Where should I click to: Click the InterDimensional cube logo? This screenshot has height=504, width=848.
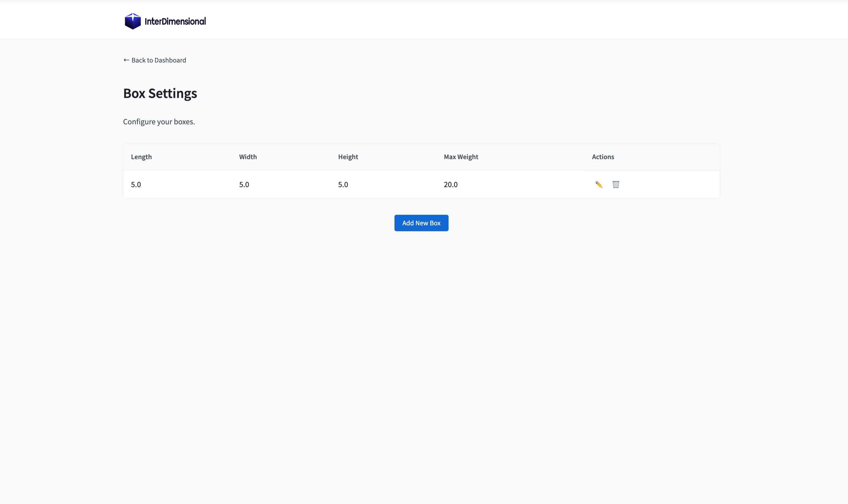132,21
